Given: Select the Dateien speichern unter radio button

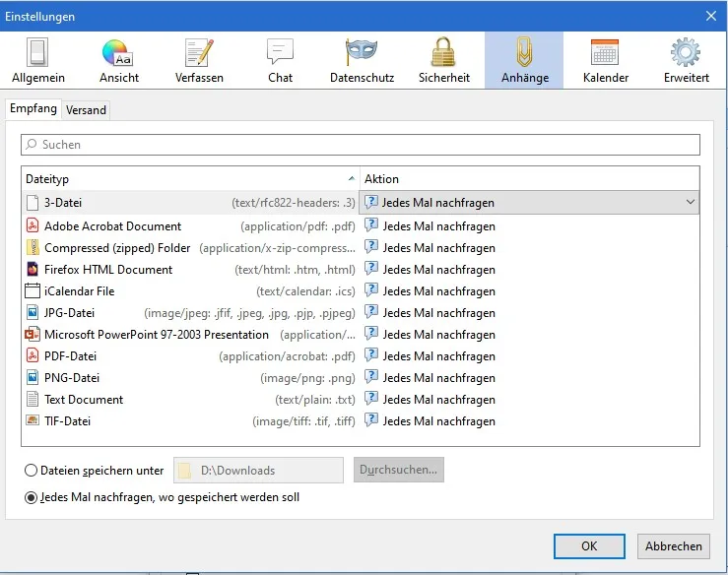Looking at the screenshot, I should [31, 470].
